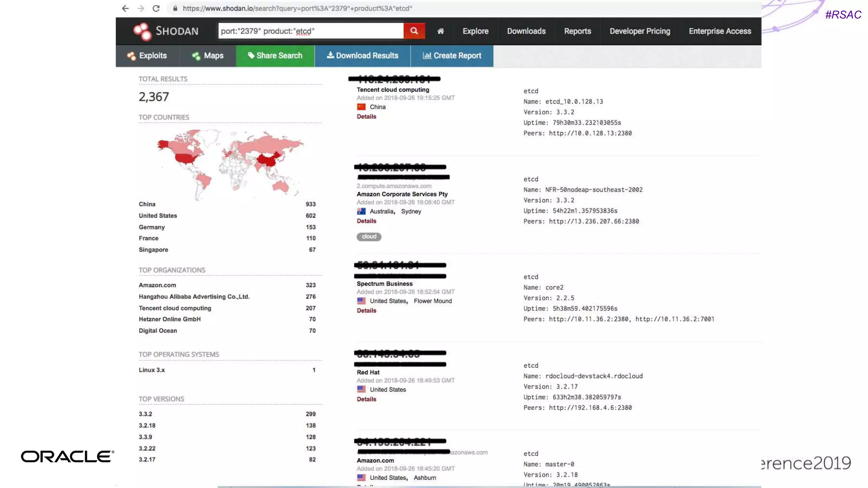868x488 pixels.
Task: Click the Australia flag icon in second result
Action: pos(361,211)
